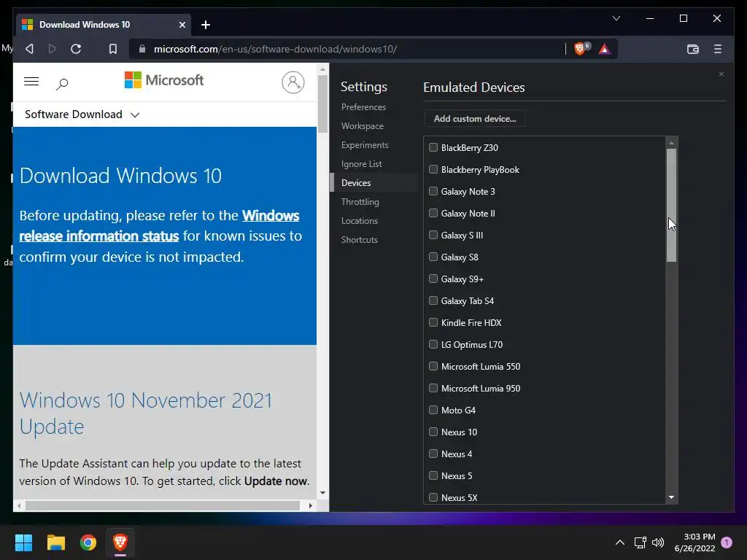Close the Download Windows 10 tab

click(x=182, y=25)
